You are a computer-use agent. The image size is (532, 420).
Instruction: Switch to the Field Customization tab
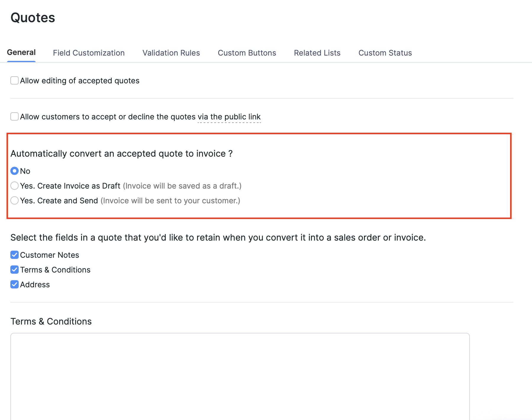click(88, 53)
